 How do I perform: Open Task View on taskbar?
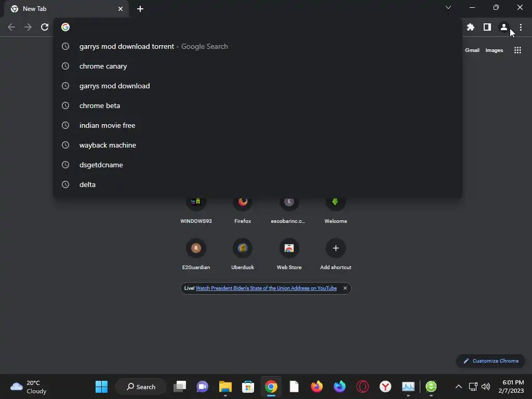180,387
